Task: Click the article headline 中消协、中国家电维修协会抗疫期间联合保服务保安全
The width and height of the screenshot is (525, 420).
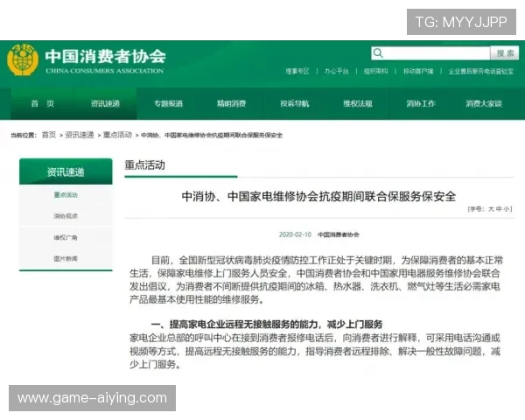Action: [318, 196]
